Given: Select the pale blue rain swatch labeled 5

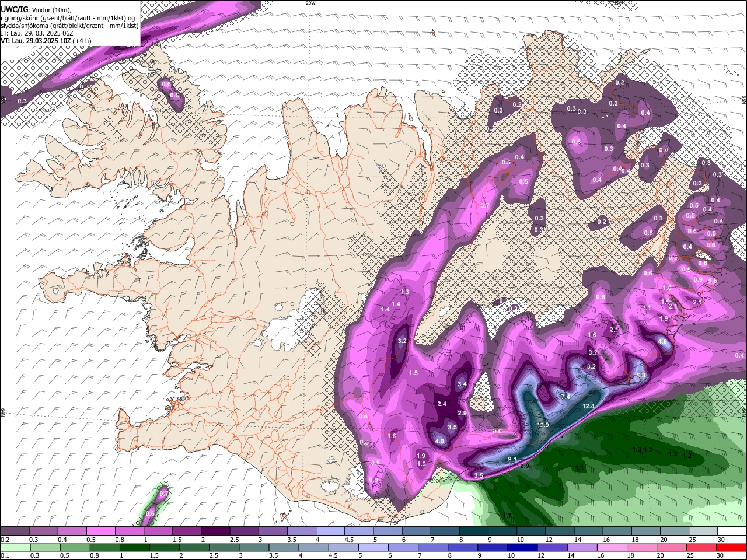Looking at the screenshot, I should (372, 547).
